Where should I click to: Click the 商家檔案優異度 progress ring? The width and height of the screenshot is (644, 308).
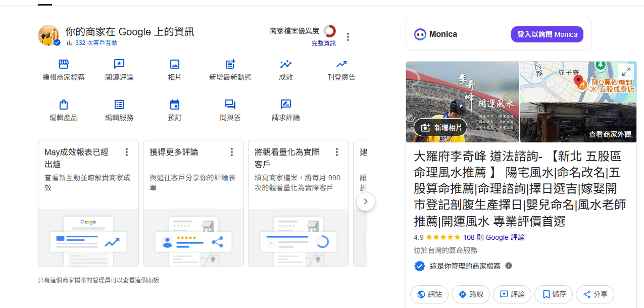click(x=329, y=31)
